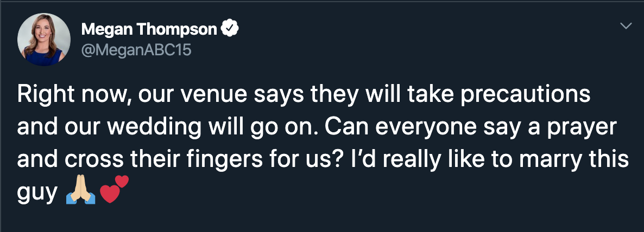This screenshot has width=644, height=232.
Task: Click the two red hearts emoji
Action: [x=114, y=189]
